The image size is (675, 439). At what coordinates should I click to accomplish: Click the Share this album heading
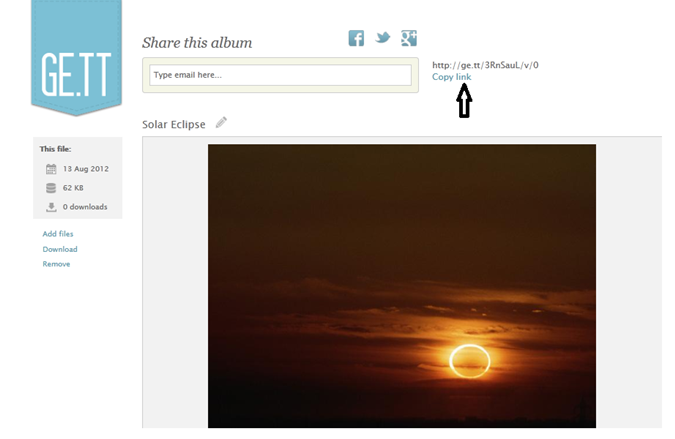pyautogui.click(x=197, y=43)
